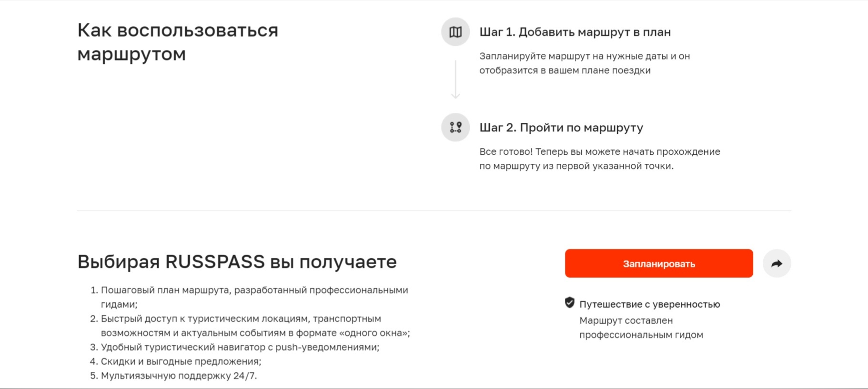Screen dimensions: 868x389
Task: Open sharing options via circular arrow icon
Action: (x=778, y=263)
